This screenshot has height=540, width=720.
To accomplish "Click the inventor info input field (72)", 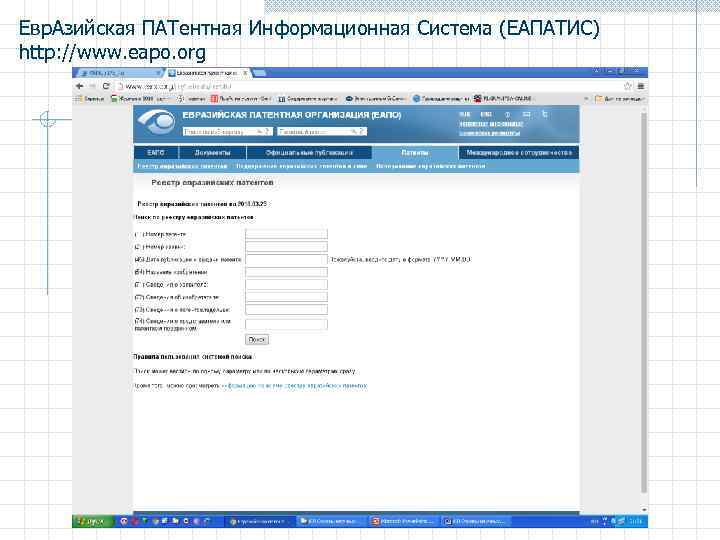I will coord(287,298).
